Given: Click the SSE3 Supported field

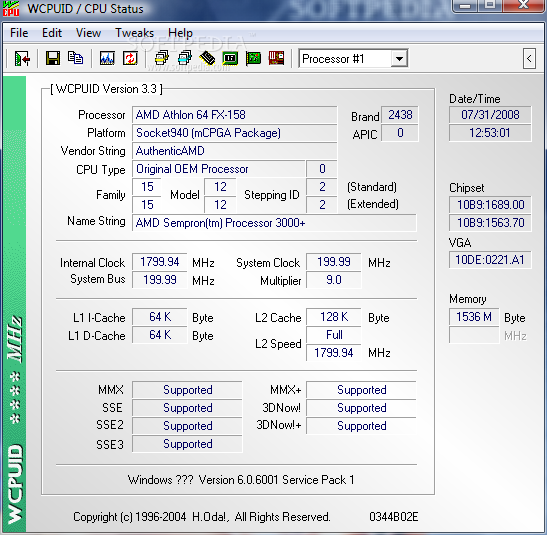Looking at the screenshot, I should point(187,444).
